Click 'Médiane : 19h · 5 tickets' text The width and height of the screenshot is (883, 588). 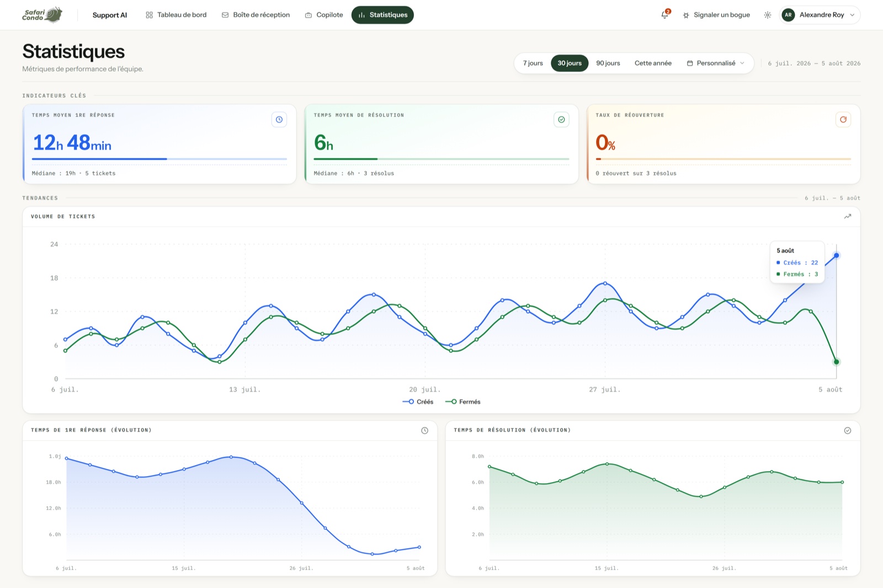click(x=73, y=173)
